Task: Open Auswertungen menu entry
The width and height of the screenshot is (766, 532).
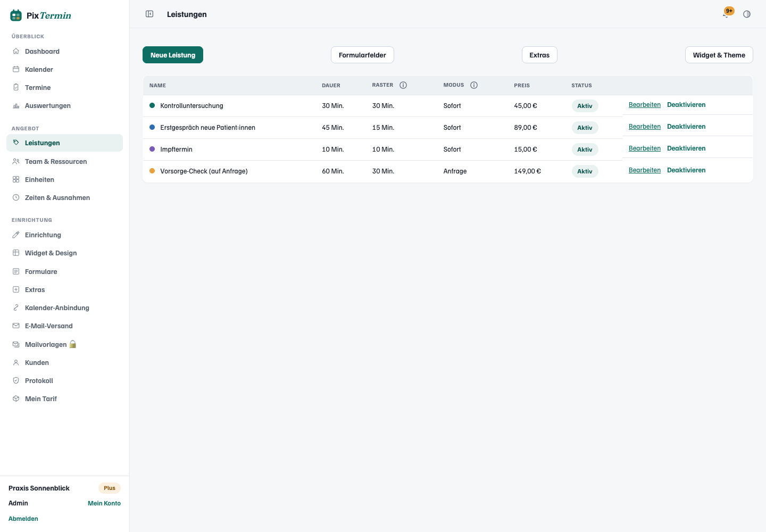Action: coord(64,106)
